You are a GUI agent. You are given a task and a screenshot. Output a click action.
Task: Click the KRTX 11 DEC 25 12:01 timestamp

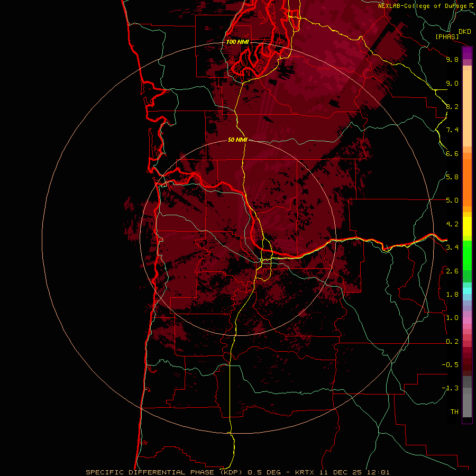tap(342, 472)
